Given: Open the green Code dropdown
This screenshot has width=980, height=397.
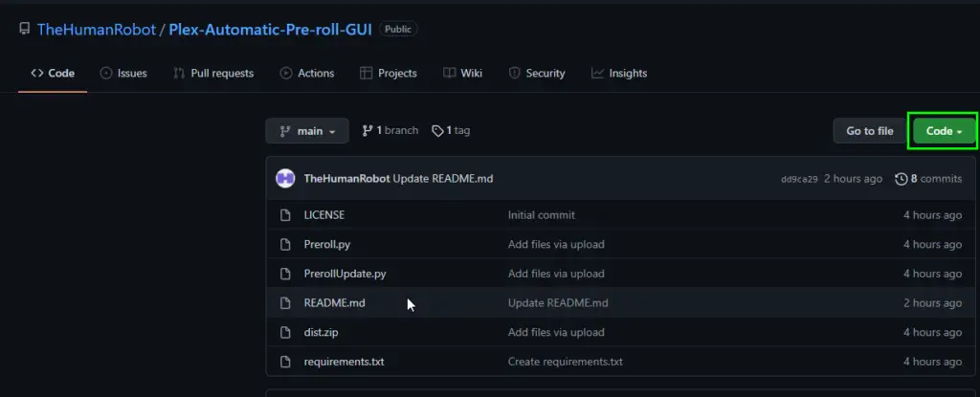Looking at the screenshot, I should pos(944,131).
